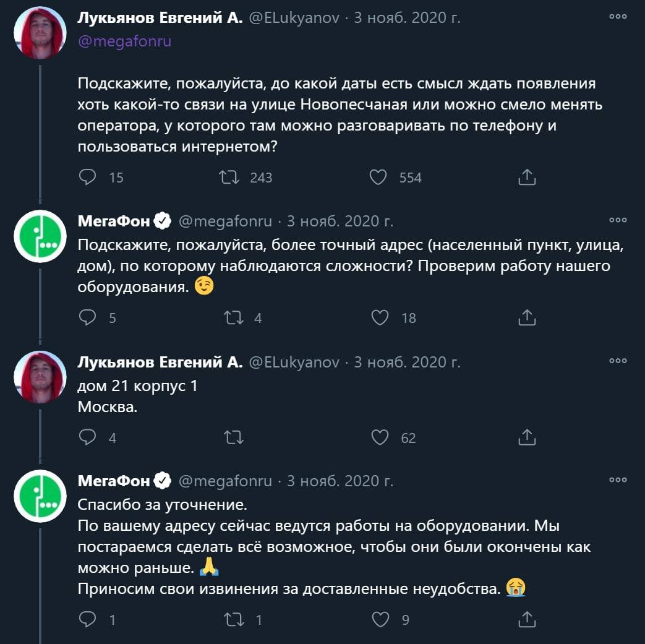Reply to the МегаФон tweet with 5 replies
Viewport: 645px width, 644px height.
(87, 317)
